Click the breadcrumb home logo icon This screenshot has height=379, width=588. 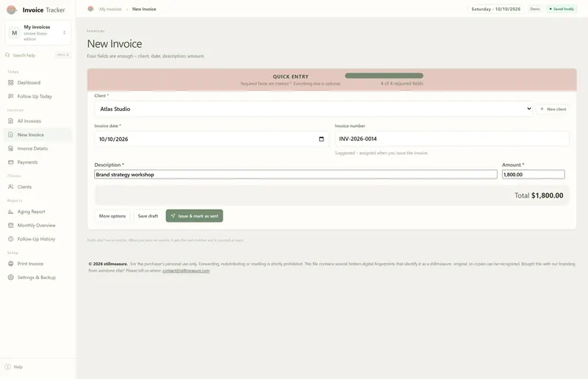coord(90,9)
